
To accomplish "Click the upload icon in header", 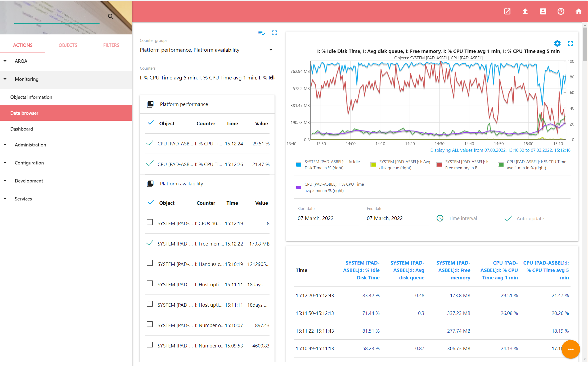I will tap(525, 11).
